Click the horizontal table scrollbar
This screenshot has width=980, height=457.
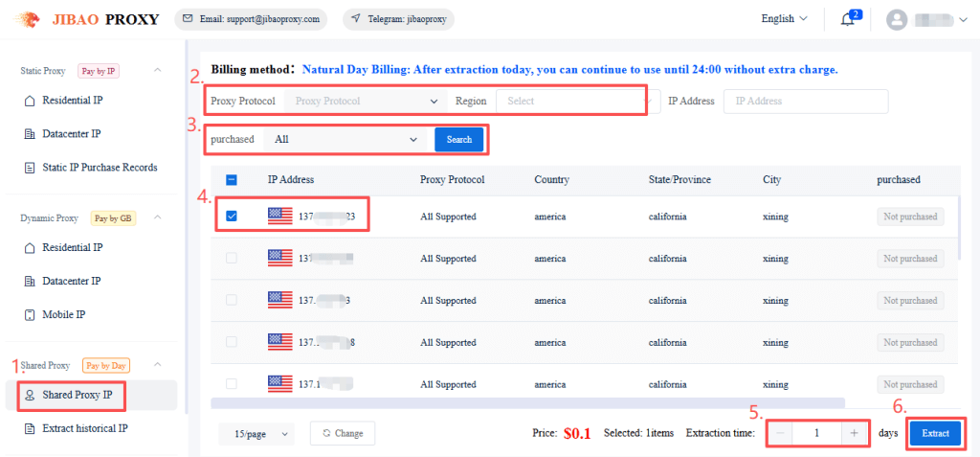[x=526, y=403]
